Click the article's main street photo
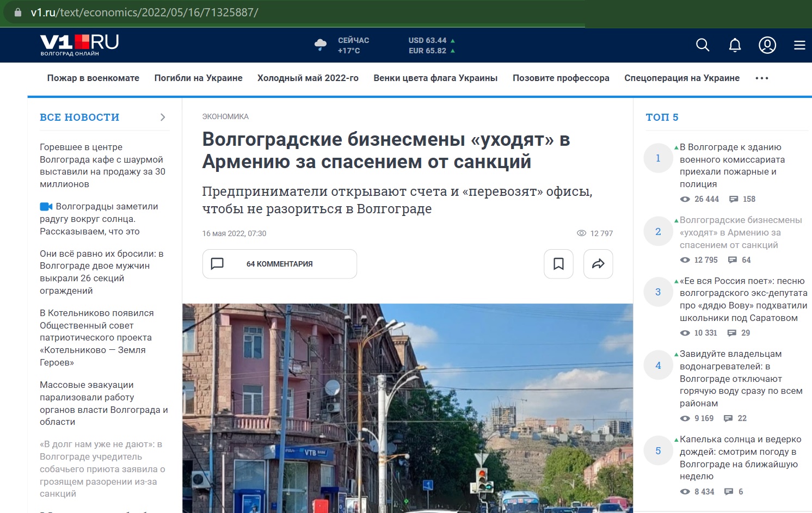Image resolution: width=812 pixels, height=513 pixels. click(407, 408)
